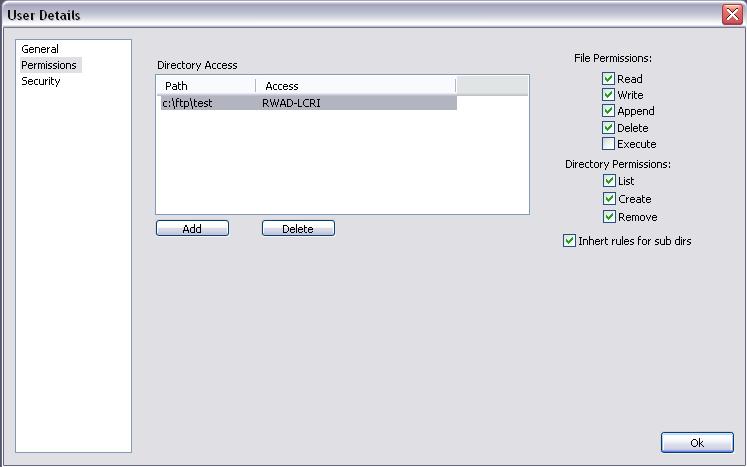Select Permissions in the left list

[49, 65]
